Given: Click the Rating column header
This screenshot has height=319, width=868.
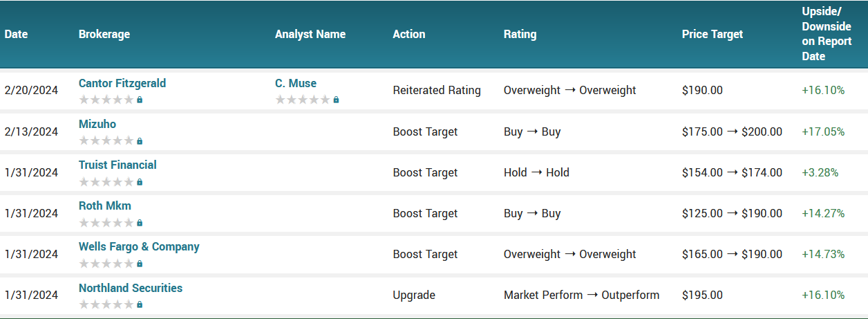Looking at the screenshot, I should coord(520,34).
